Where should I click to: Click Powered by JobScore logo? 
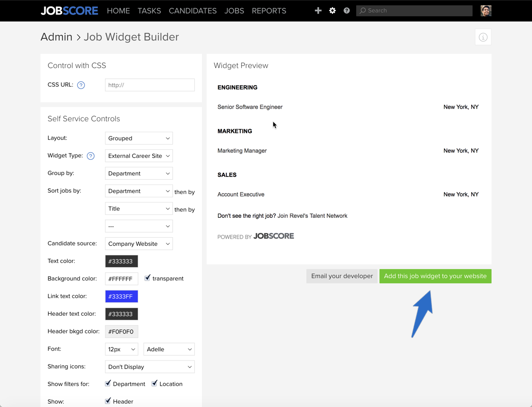256,236
